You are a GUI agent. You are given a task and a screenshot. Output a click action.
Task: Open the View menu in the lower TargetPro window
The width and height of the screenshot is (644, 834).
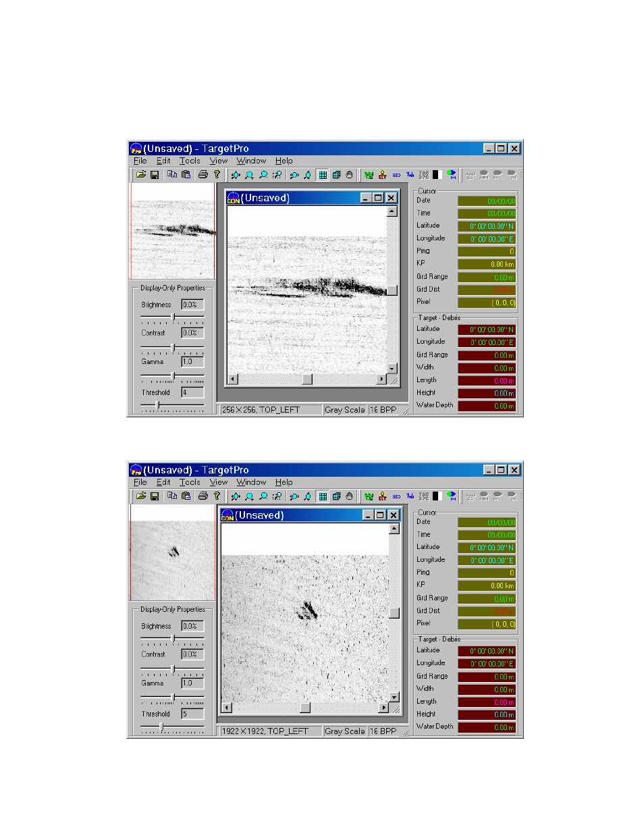pyautogui.click(x=219, y=482)
